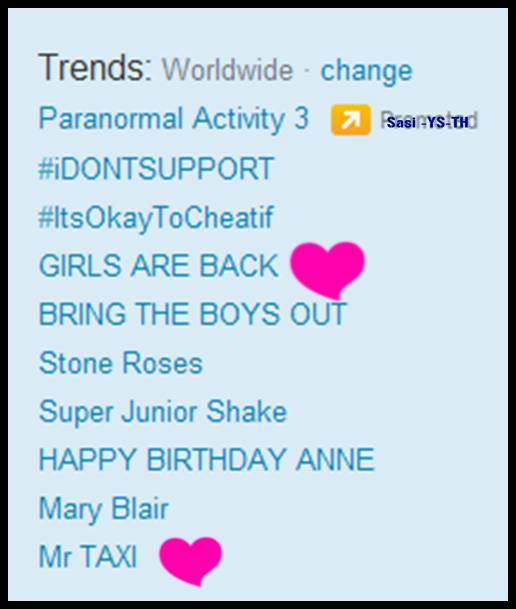Select the #iDONTSUPPORT hashtag trend
The height and width of the screenshot is (609, 516).
tap(156, 169)
